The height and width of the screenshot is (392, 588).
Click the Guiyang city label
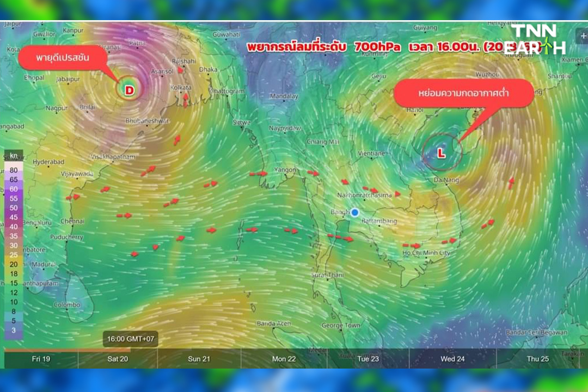click(425, 28)
